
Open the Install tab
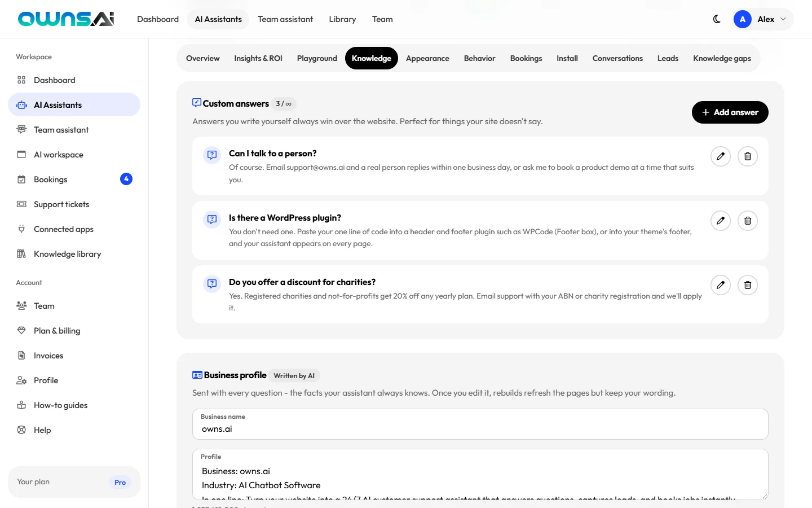point(567,58)
